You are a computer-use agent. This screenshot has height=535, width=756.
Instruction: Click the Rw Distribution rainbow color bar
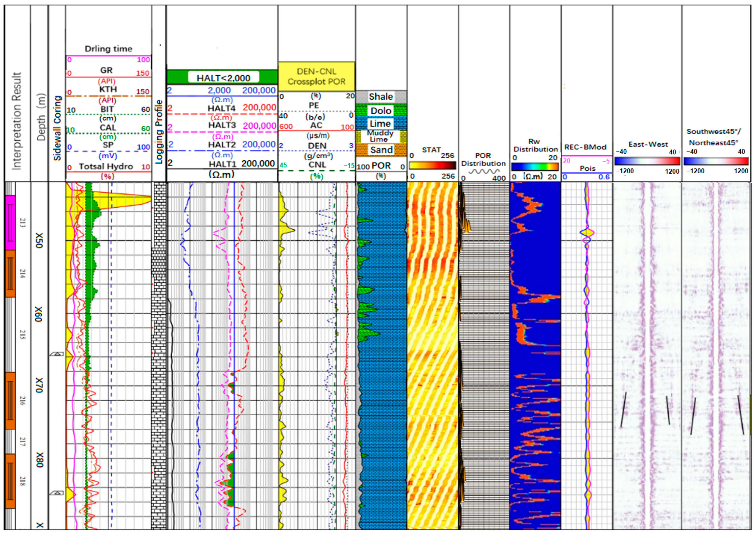click(535, 166)
